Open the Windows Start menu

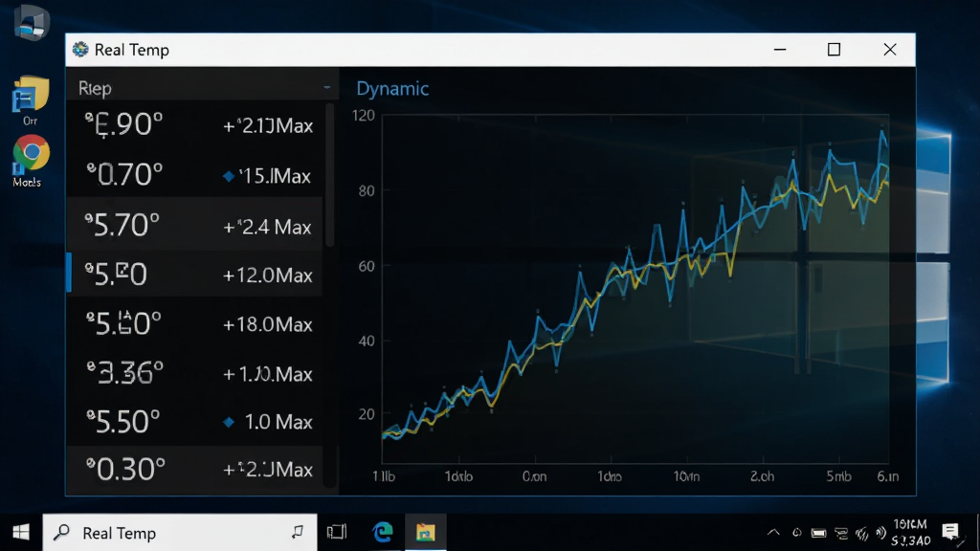point(21,532)
